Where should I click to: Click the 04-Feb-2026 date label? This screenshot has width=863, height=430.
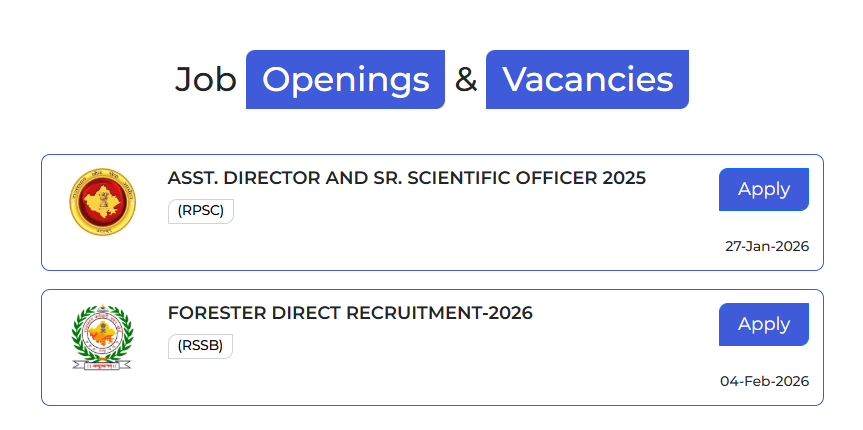click(764, 381)
